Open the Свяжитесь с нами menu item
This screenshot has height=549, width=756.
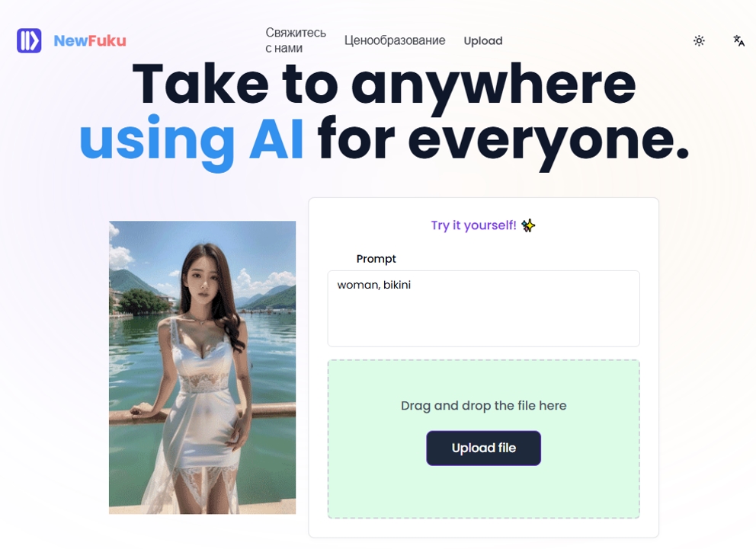(296, 40)
